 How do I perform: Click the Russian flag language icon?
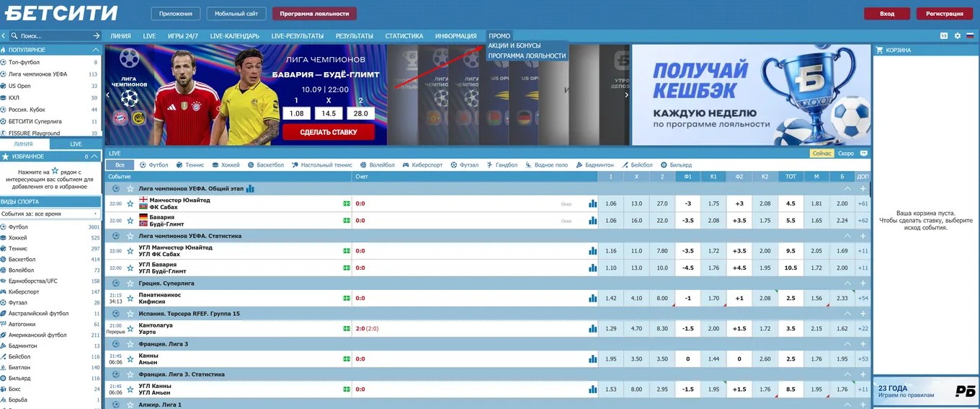tap(969, 35)
